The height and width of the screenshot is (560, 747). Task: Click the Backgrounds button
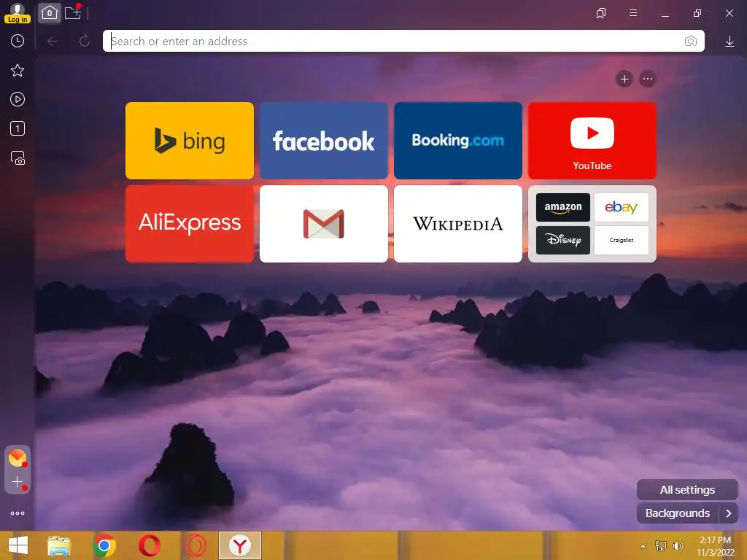click(x=678, y=513)
